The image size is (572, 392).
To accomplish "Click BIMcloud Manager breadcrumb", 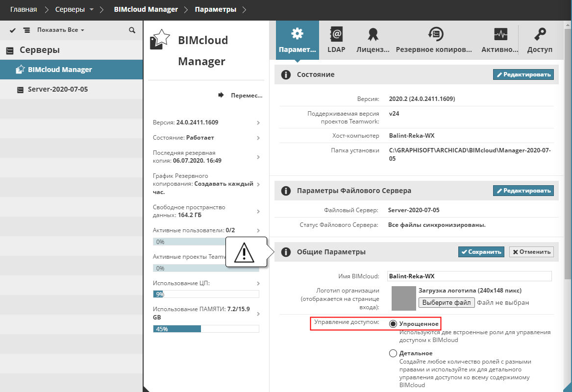I will [146, 9].
